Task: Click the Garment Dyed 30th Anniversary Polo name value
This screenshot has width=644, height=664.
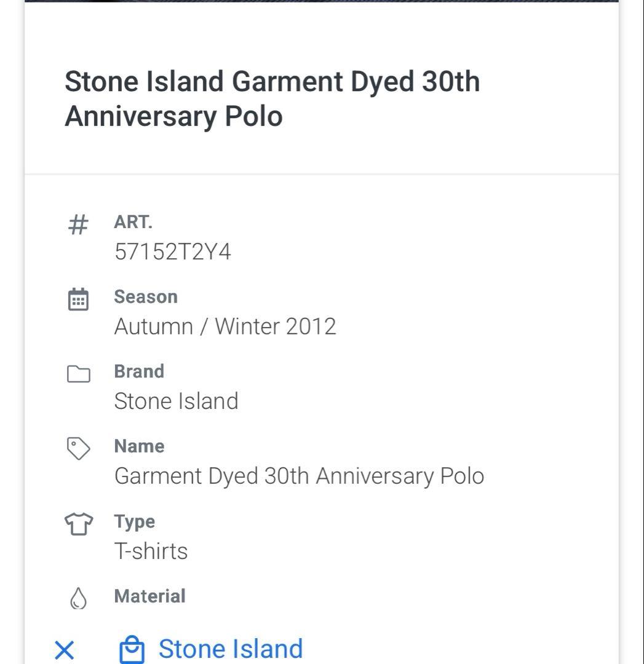Action: [x=299, y=476]
